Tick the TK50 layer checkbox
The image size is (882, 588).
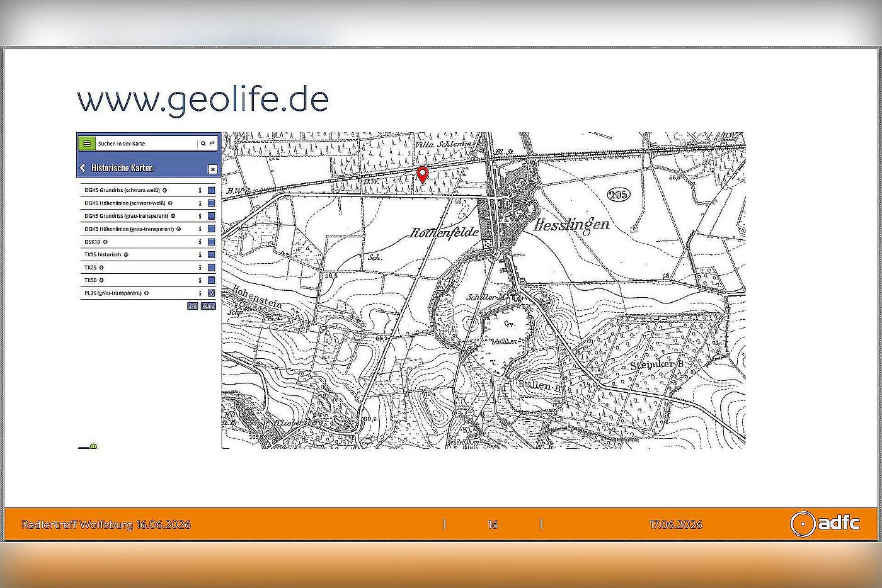click(x=212, y=280)
